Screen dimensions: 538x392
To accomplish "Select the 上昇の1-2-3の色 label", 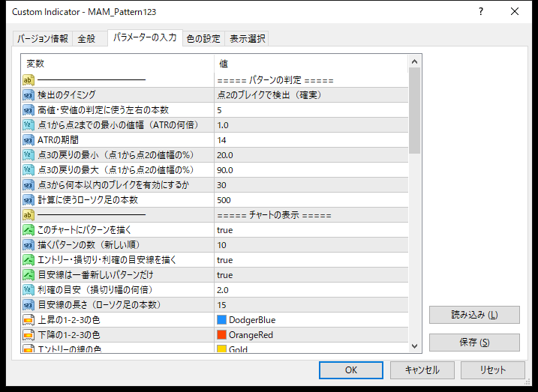I will tap(68, 320).
